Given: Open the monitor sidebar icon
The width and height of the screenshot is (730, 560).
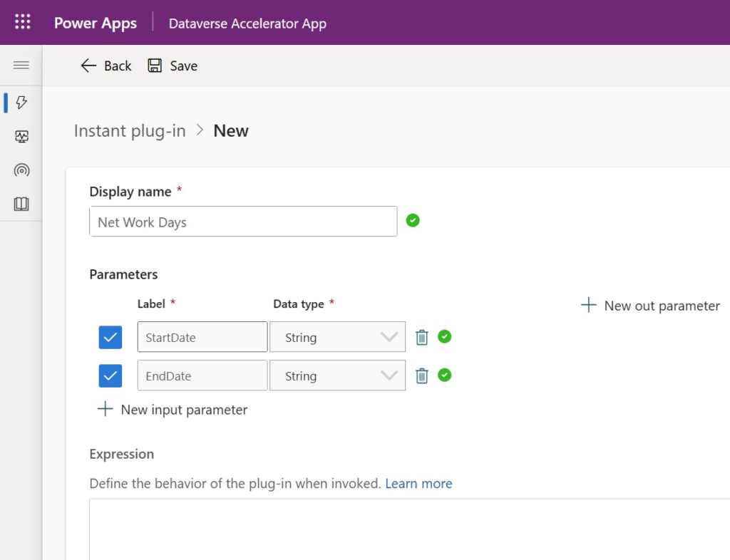Looking at the screenshot, I should tap(21, 136).
